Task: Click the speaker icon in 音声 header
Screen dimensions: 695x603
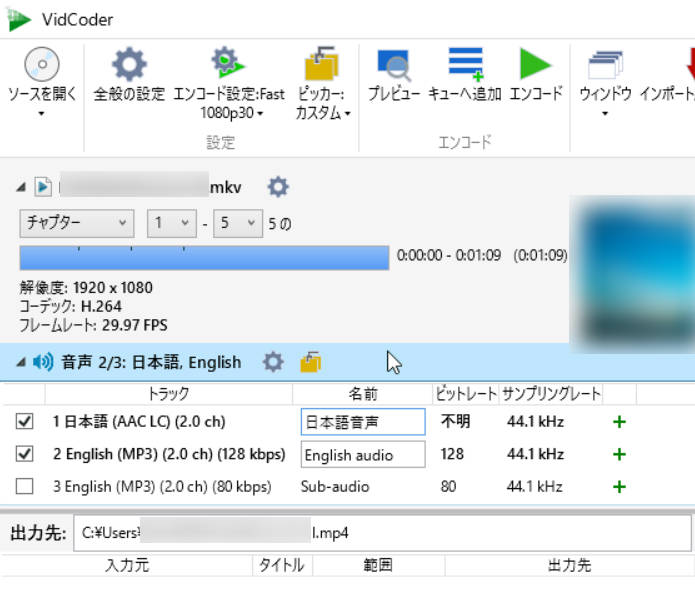Action: 43,362
